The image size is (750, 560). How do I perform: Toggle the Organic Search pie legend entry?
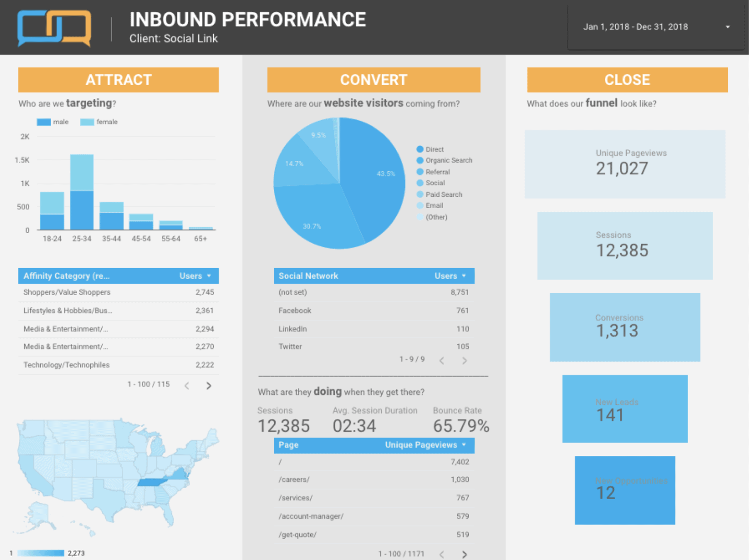[x=444, y=160]
